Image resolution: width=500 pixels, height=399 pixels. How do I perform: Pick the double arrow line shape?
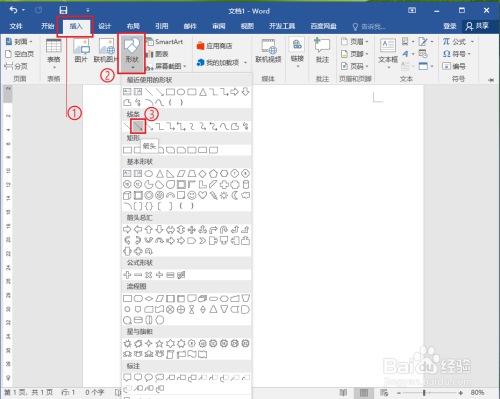click(x=149, y=126)
